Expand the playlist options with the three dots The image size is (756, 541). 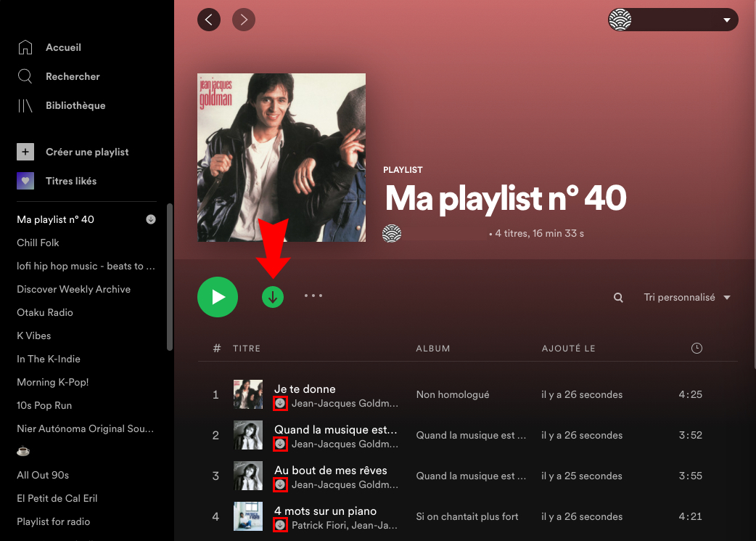coord(313,296)
